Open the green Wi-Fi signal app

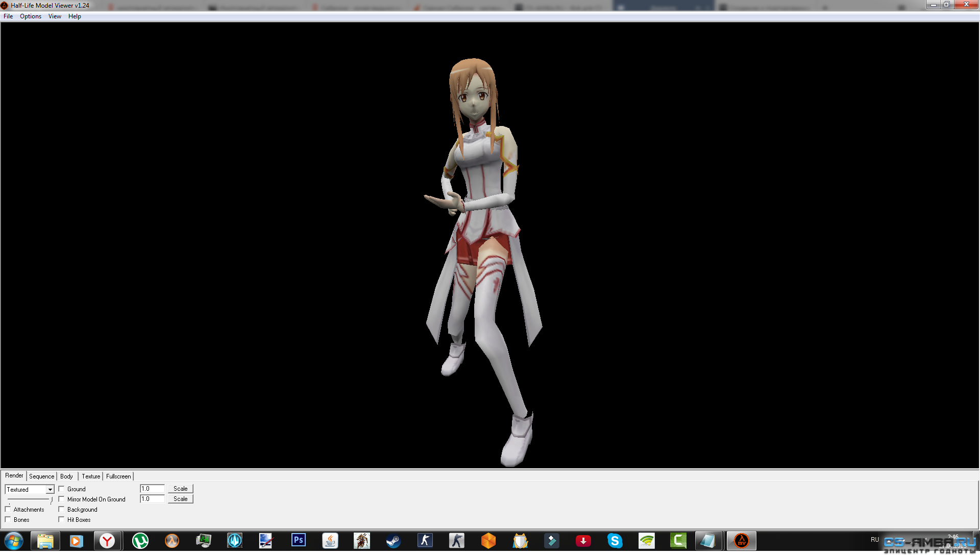tap(646, 541)
